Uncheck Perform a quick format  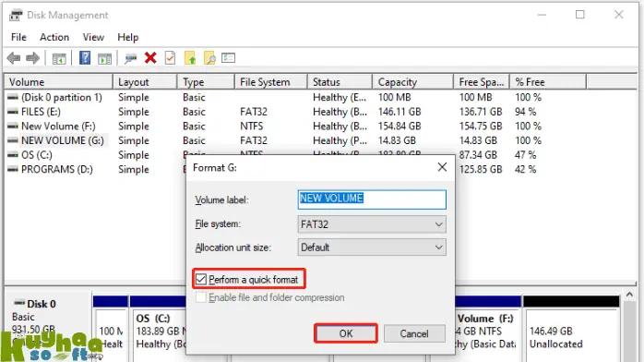pyautogui.click(x=201, y=280)
